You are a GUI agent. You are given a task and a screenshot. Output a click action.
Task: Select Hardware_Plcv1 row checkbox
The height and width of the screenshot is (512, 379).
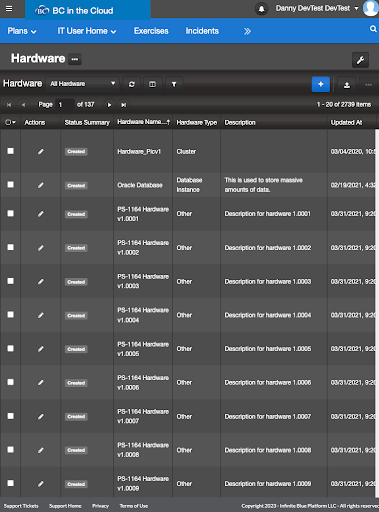point(11,151)
